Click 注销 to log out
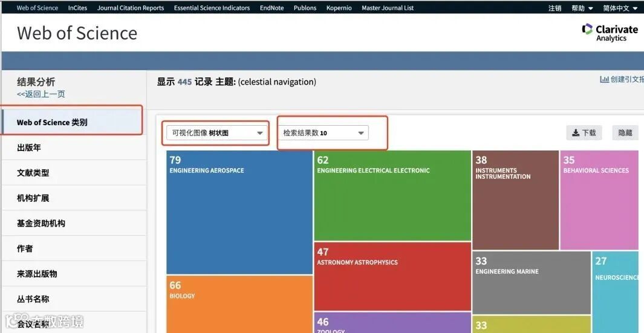The width and height of the screenshot is (644, 333). pos(555,8)
